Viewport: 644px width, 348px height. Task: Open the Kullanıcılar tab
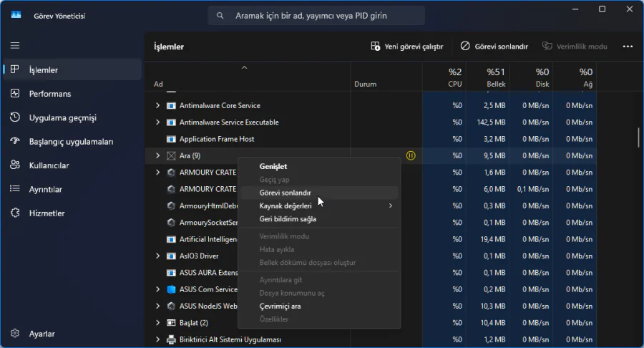coord(72,165)
